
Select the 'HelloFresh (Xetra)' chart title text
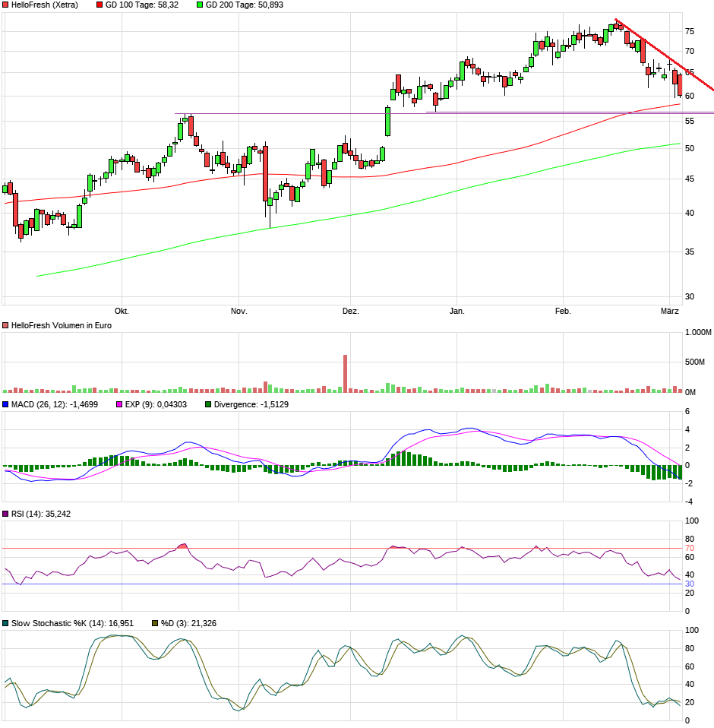[x=45, y=5]
